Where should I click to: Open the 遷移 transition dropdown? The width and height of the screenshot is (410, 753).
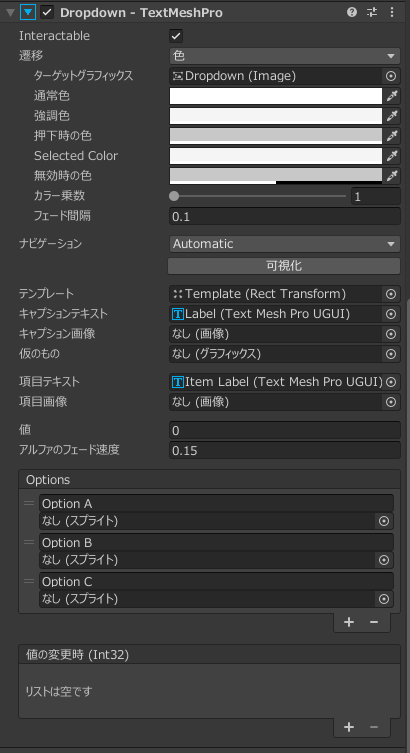click(x=285, y=56)
